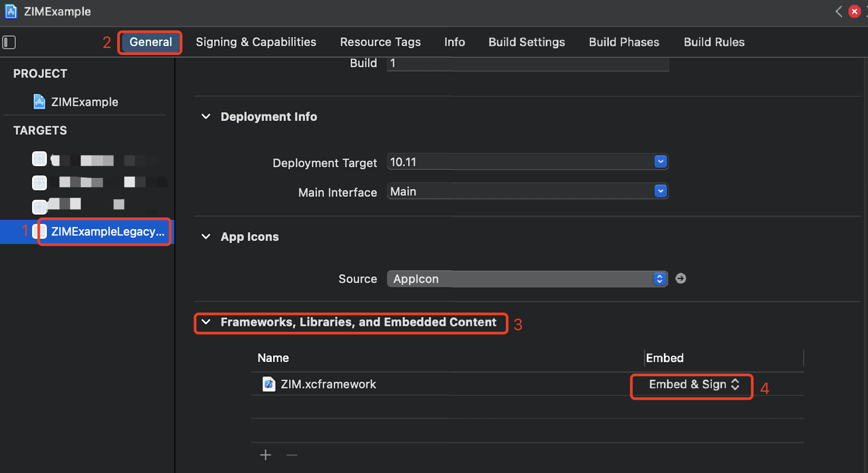
Task: Select the ZIMExample project in sidebar
Action: pyautogui.click(x=84, y=102)
